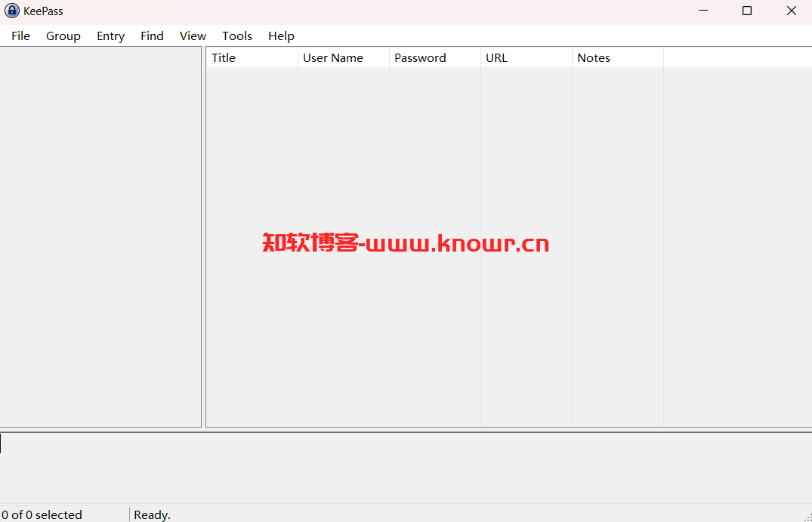
Task: Open the Help menu
Action: [281, 36]
